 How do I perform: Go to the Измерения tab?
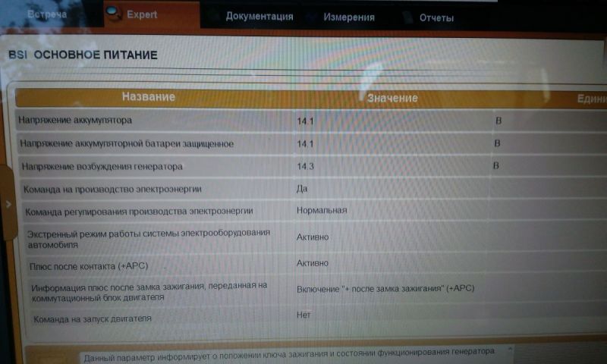pyautogui.click(x=348, y=17)
